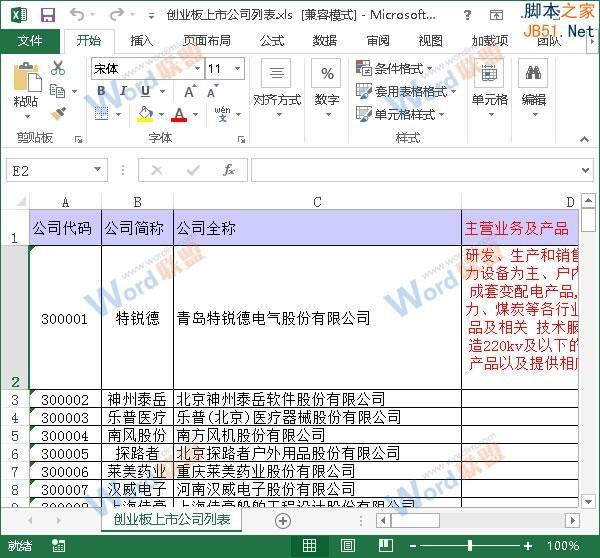Open the 单元格 cells group
Image resolution: width=600 pixels, height=558 pixels.
pyautogui.click(x=489, y=88)
